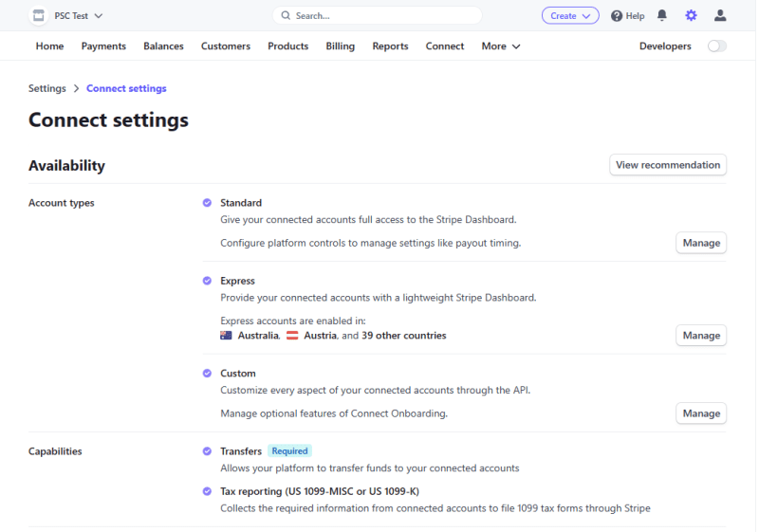Click the Help label in header
Screen dimensions: 759x532
(x=635, y=16)
